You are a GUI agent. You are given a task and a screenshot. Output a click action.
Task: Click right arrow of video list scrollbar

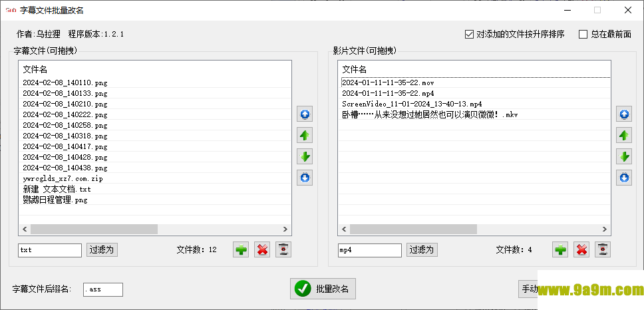click(605, 229)
